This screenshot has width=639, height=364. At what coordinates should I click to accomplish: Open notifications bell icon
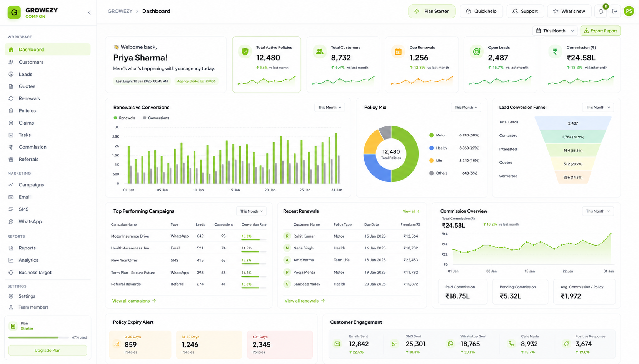click(x=601, y=12)
